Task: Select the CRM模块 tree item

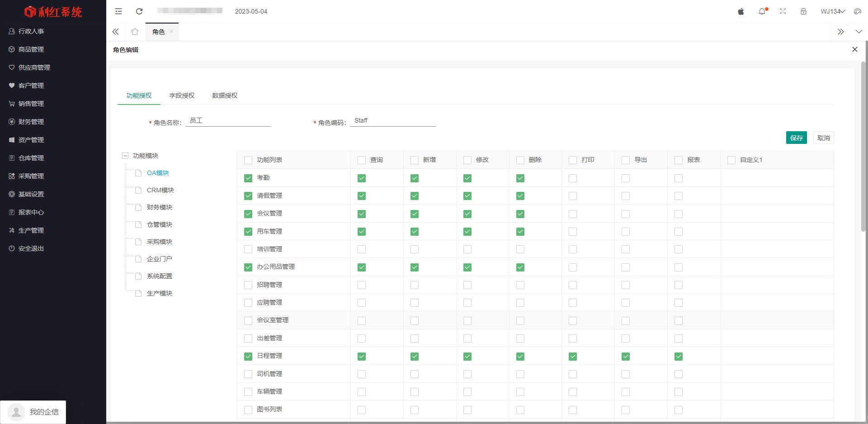Action: pyautogui.click(x=161, y=190)
